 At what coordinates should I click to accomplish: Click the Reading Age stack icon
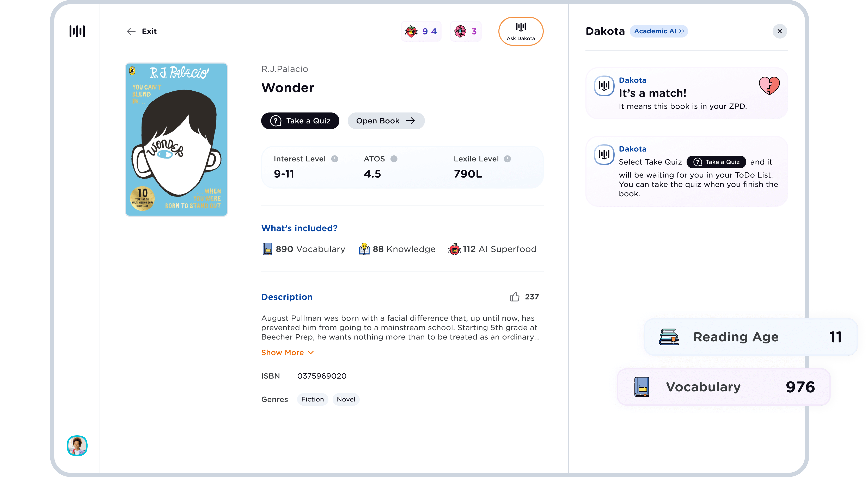669,337
